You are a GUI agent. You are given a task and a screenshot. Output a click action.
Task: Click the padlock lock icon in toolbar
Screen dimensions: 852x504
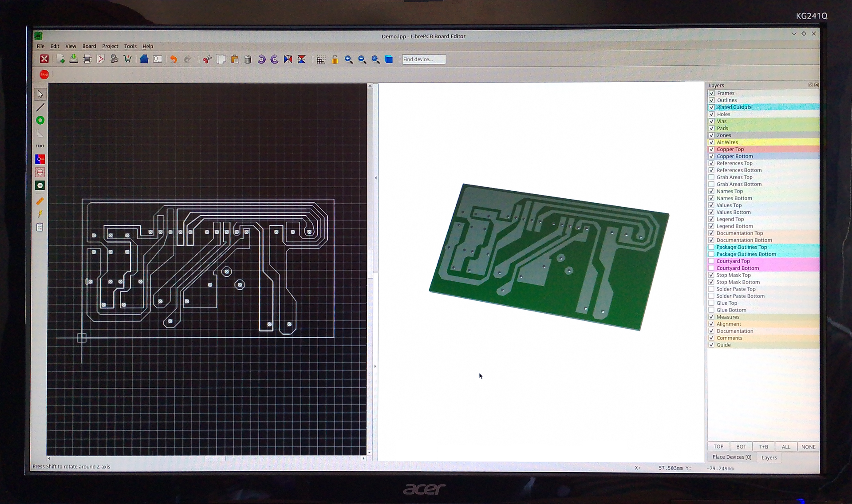pos(335,59)
